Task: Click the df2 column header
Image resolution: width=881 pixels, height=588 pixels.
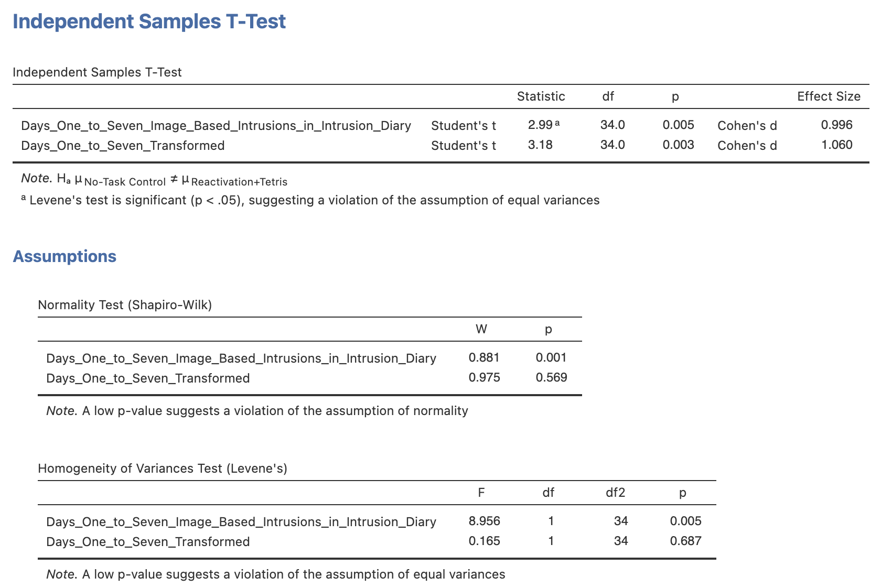Action: tap(615, 493)
